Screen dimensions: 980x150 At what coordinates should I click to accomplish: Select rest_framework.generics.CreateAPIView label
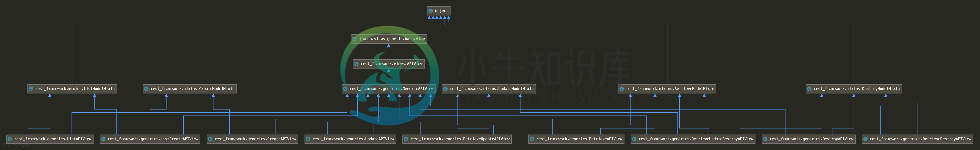255,139
